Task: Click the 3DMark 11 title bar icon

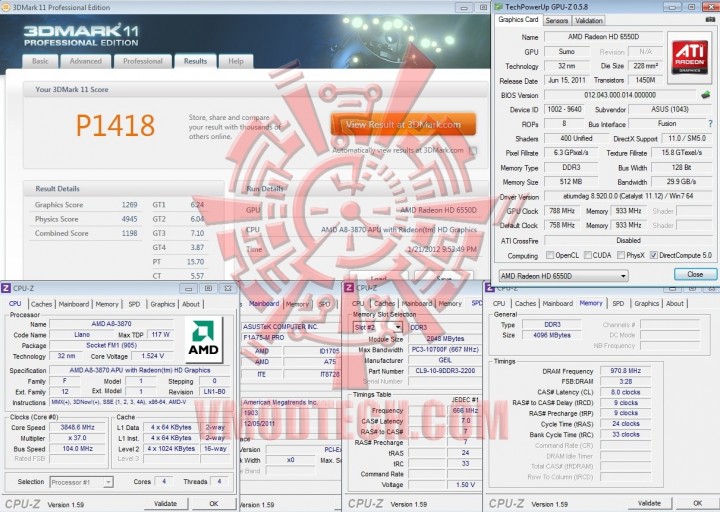Action: pos(6,7)
